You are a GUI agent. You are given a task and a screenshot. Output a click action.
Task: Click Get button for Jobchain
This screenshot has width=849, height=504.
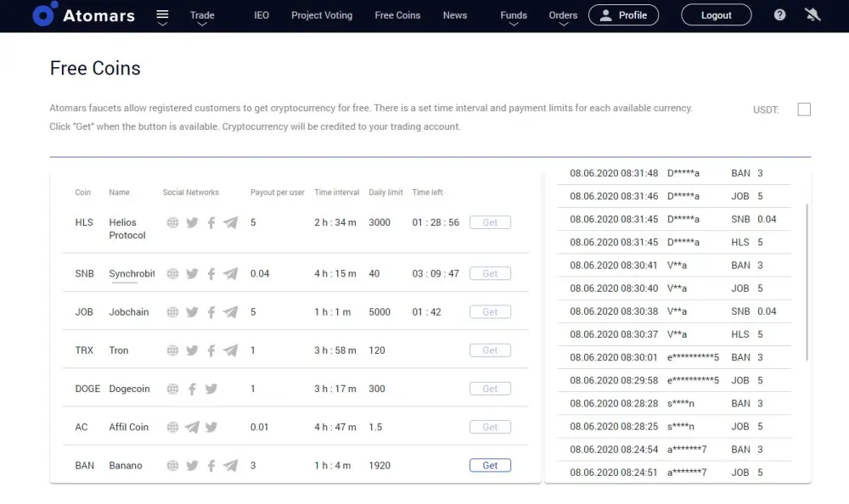(490, 312)
